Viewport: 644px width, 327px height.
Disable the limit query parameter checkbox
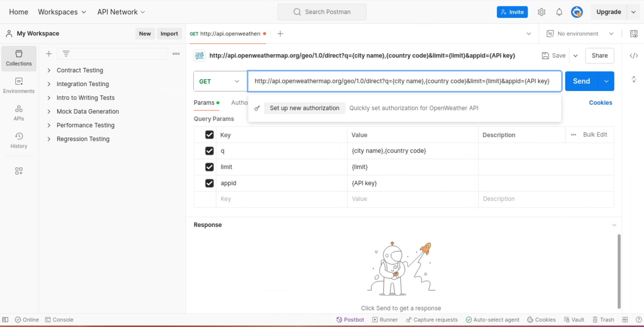click(209, 167)
